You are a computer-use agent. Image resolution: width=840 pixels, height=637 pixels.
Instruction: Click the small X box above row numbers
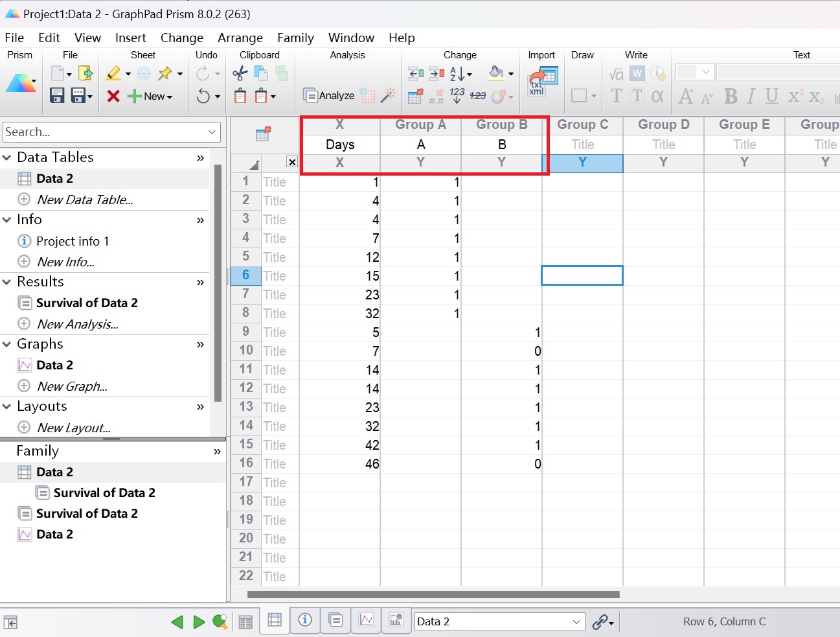click(292, 163)
